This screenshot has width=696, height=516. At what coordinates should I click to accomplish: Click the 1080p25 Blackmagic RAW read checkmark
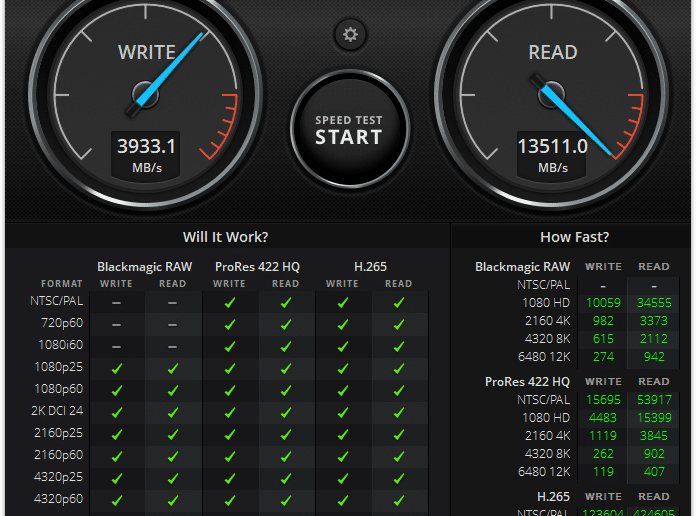173,369
